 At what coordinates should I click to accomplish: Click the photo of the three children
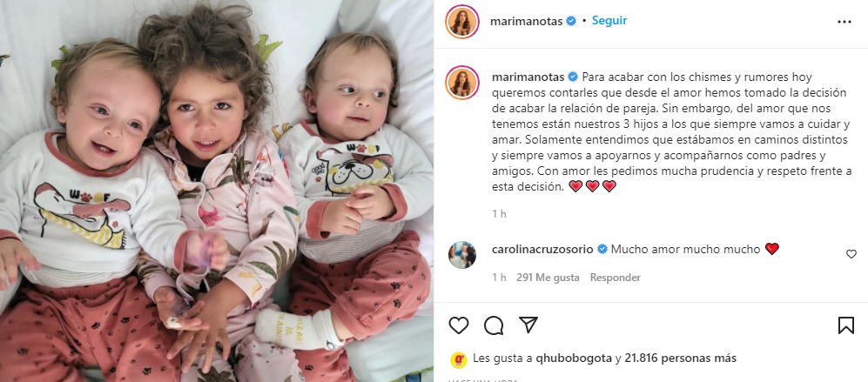point(217,191)
